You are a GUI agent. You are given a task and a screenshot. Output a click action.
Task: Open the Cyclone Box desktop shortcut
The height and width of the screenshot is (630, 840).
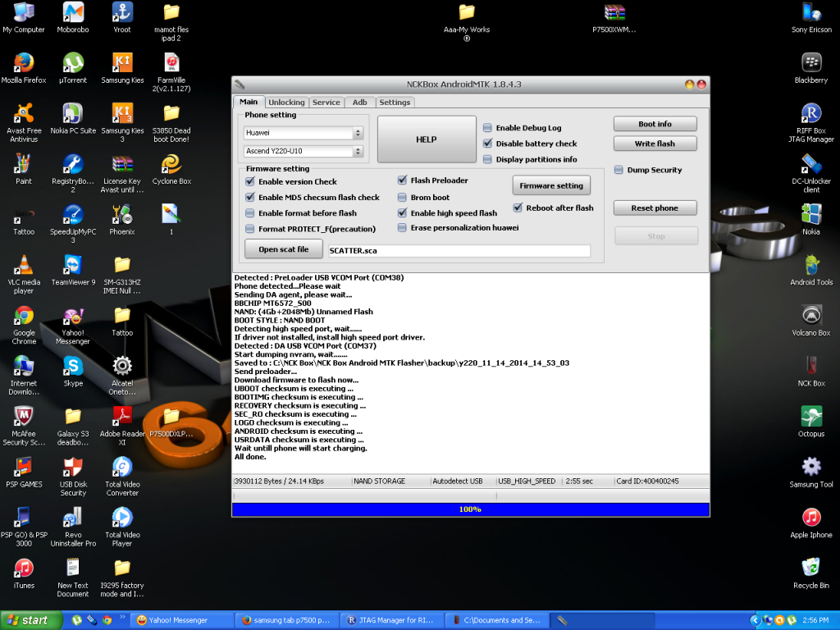(x=171, y=165)
